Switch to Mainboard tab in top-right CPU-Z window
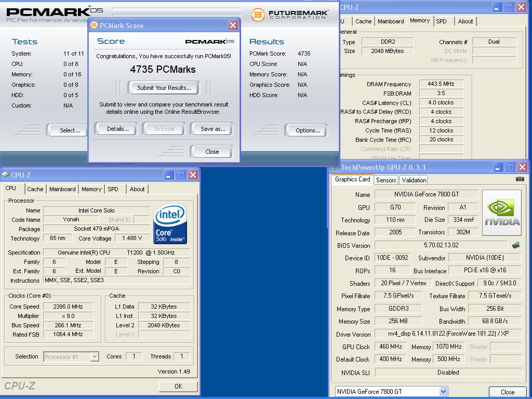The height and width of the screenshot is (399, 532). 391,21
